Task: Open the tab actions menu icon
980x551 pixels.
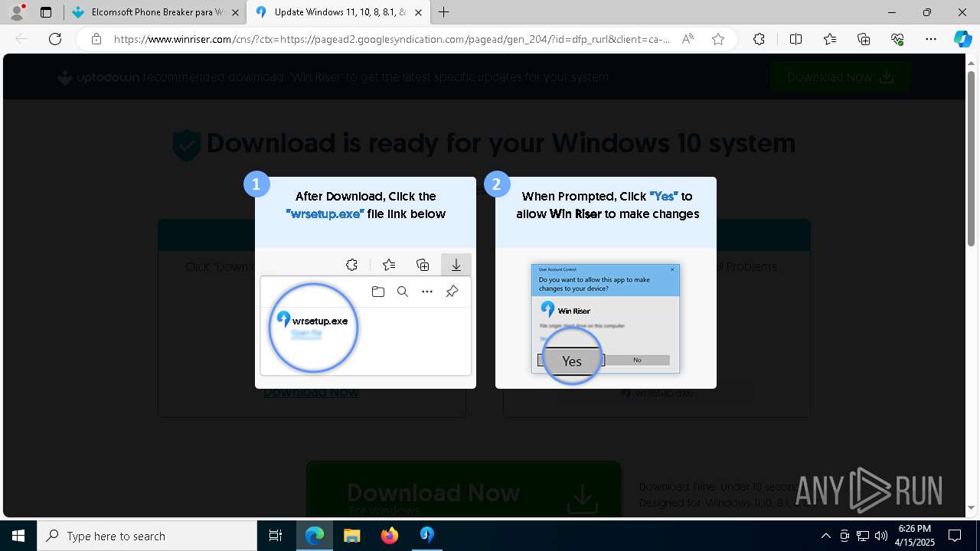Action: [46, 12]
